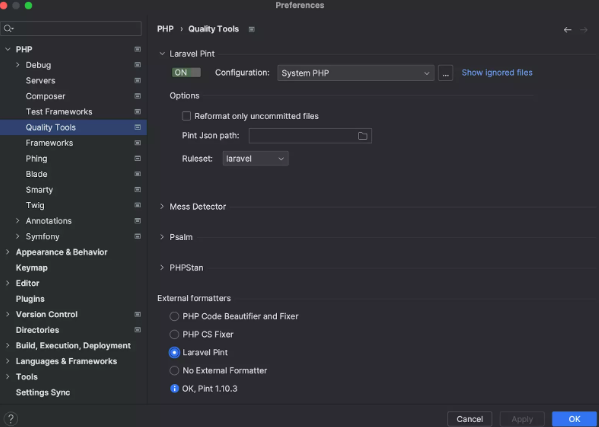Click the Pint Json path input field
599x427 pixels.
(310, 136)
